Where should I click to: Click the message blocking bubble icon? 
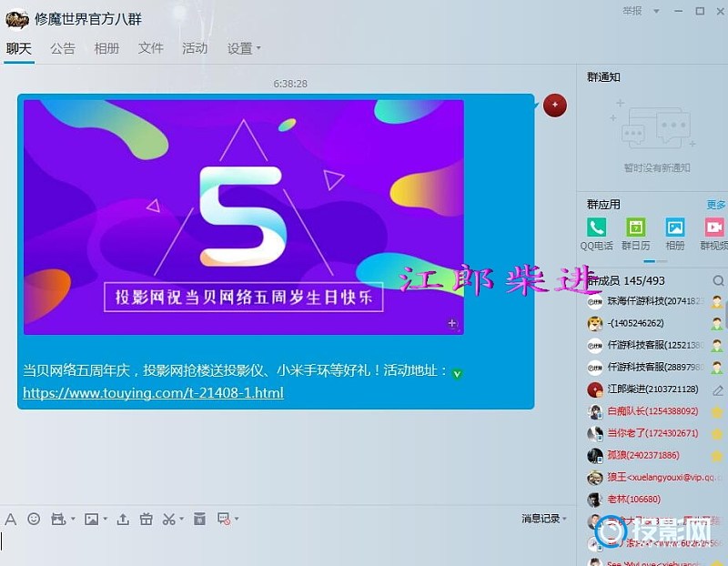click(x=224, y=519)
